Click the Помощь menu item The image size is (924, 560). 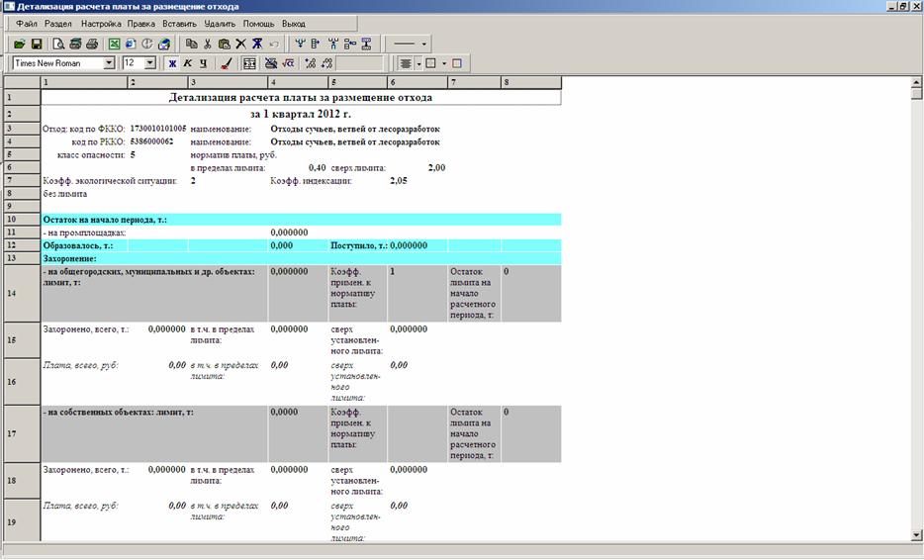(258, 23)
